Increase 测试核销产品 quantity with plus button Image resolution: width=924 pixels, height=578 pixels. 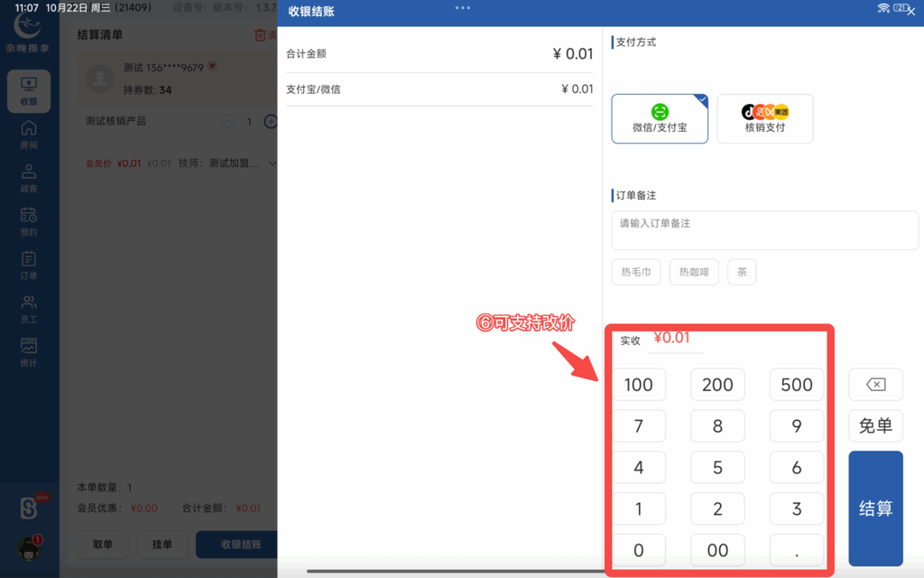click(x=271, y=121)
